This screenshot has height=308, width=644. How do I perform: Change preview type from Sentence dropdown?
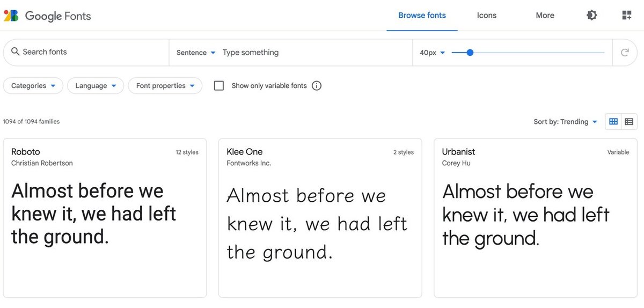pyautogui.click(x=196, y=53)
